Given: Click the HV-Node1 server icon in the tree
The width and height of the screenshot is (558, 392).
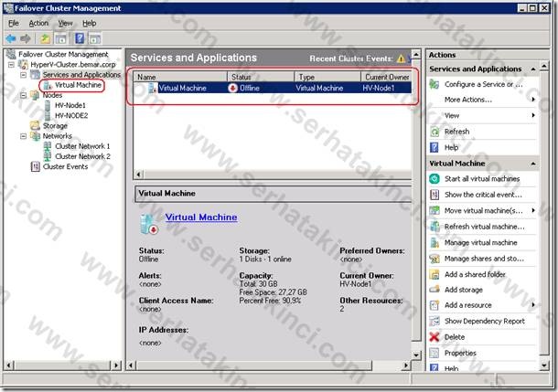Looking at the screenshot, I should pos(48,106).
